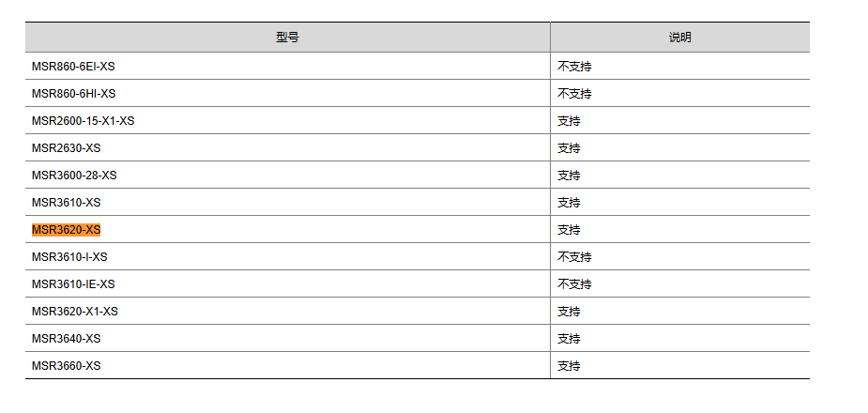Click the 不支持 status for MSR860-6EI-XS
Image resolution: width=868 pixels, height=413 pixels.
[x=574, y=67]
